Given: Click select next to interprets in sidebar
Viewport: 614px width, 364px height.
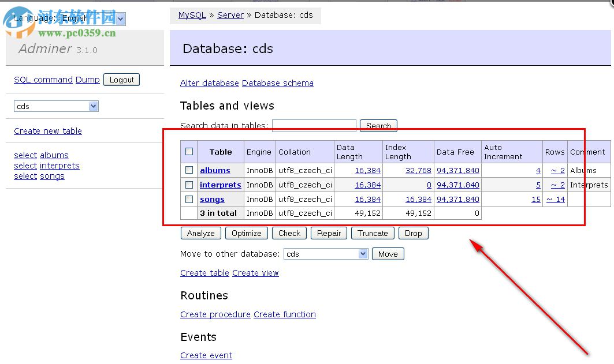Looking at the screenshot, I should pos(25,166).
